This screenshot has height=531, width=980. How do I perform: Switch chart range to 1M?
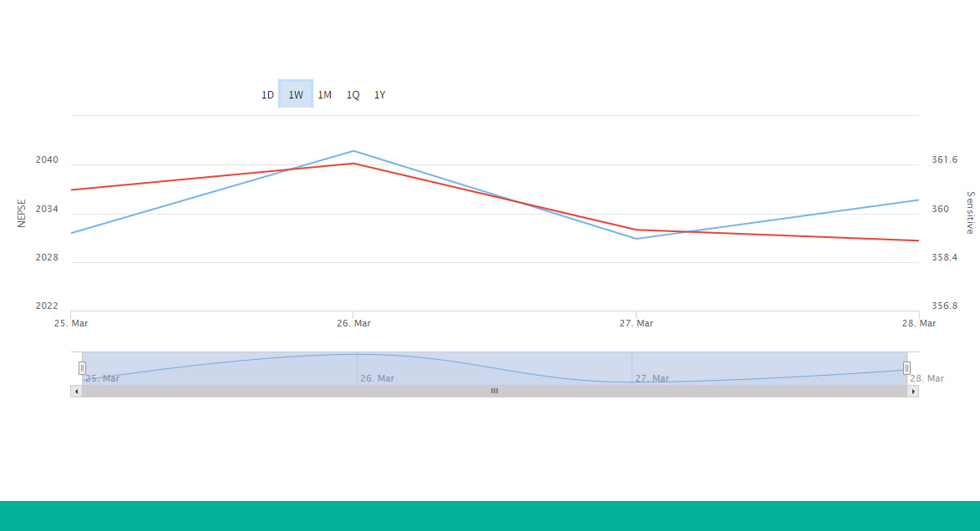coord(324,95)
